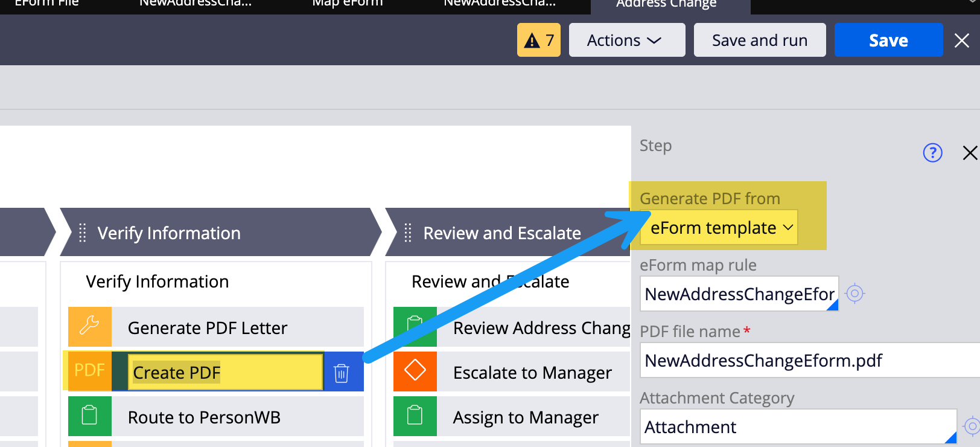Close the Step properties panel
The height and width of the screenshot is (447, 980).
pyautogui.click(x=970, y=153)
